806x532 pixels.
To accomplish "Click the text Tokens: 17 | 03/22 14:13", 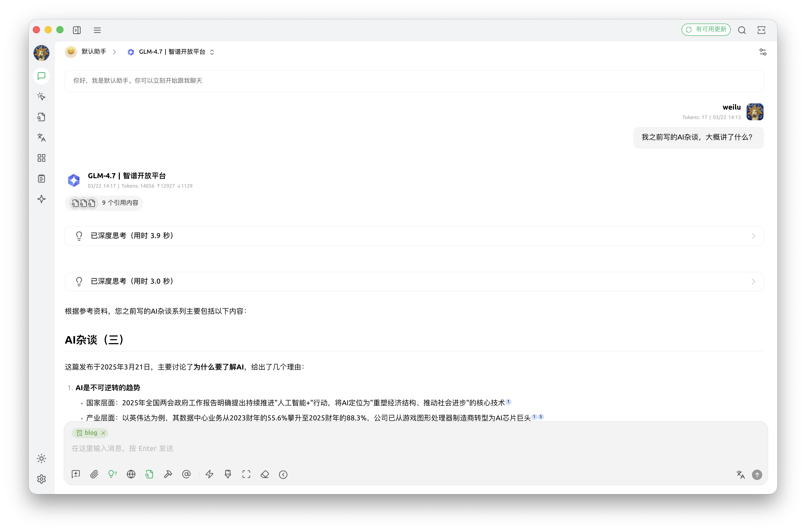I will (711, 118).
